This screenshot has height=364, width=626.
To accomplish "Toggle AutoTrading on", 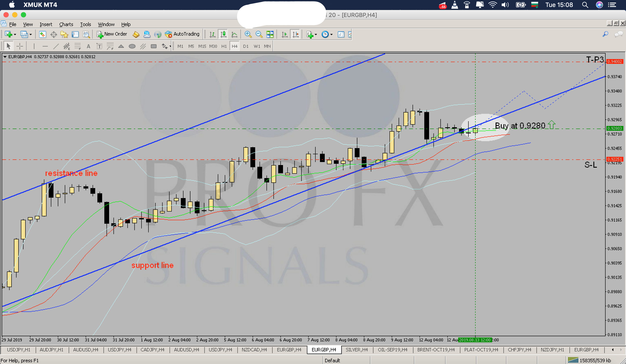I will pyautogui.click(x=183, y=34).
